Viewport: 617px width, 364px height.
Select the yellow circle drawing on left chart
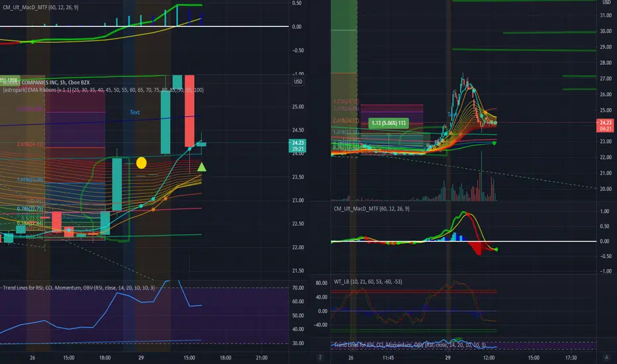pos(141,163)
